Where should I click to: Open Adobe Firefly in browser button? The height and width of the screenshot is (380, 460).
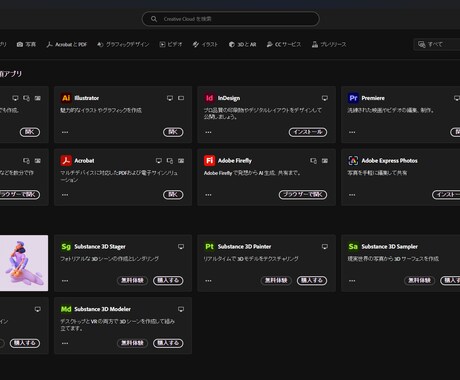303,195
